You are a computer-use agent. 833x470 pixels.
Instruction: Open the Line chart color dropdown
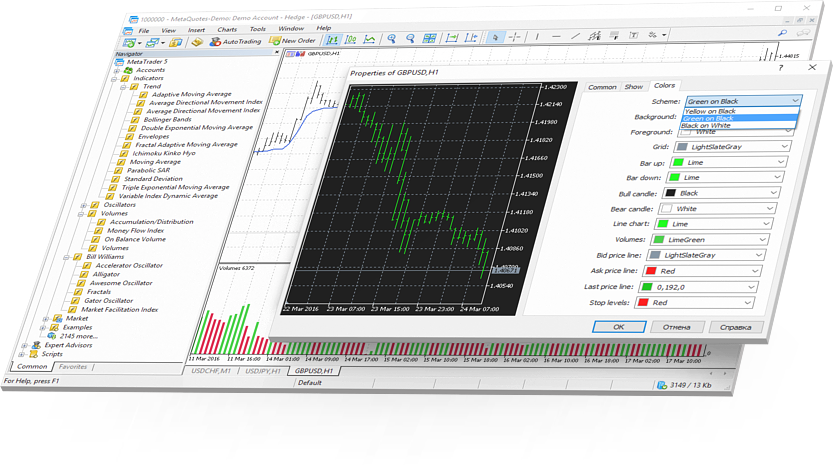click(714, 224)
